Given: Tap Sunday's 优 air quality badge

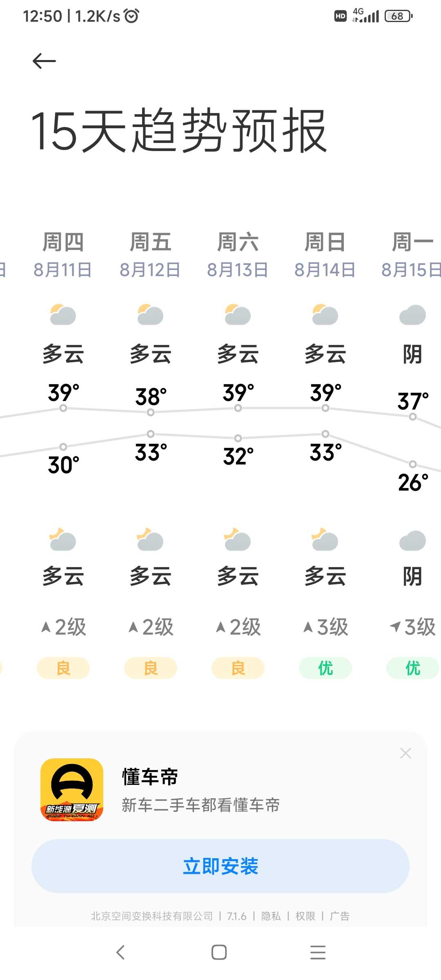Looking at the screenshot, I should pos(325,668).
